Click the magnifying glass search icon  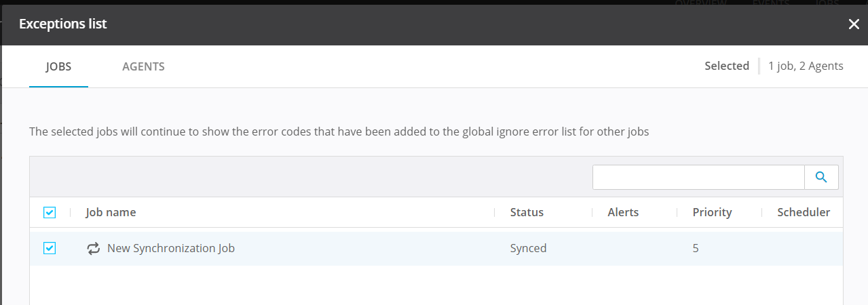821,177
